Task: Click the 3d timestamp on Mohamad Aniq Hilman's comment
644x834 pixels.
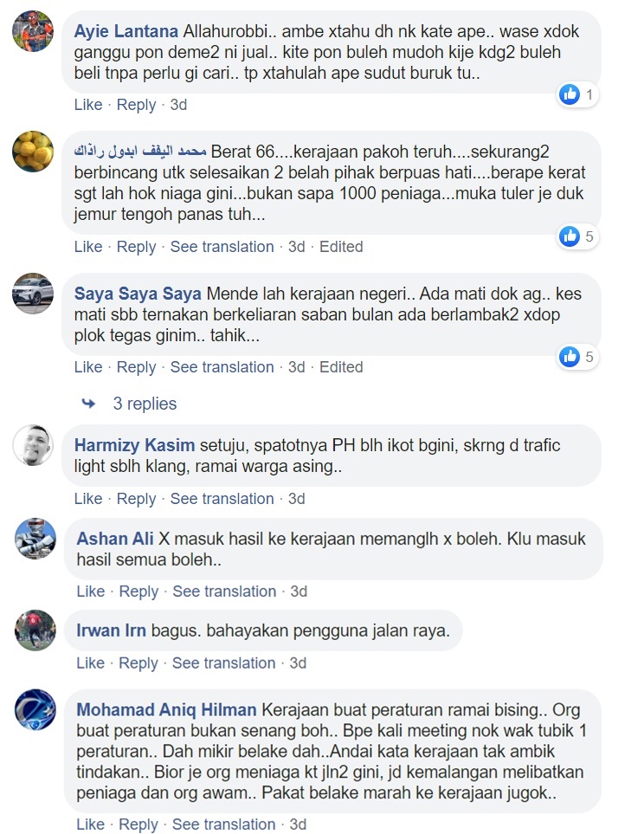Action: (x=298, y=824)
